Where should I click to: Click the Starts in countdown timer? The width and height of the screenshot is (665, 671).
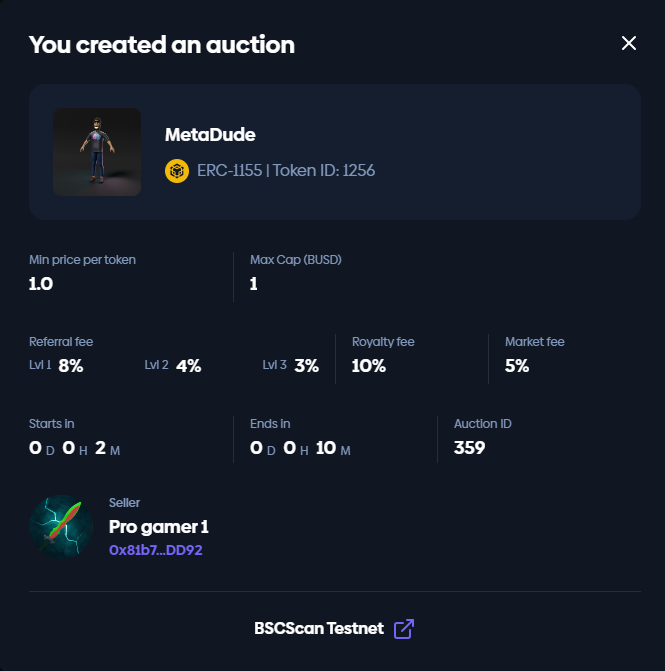75,448
